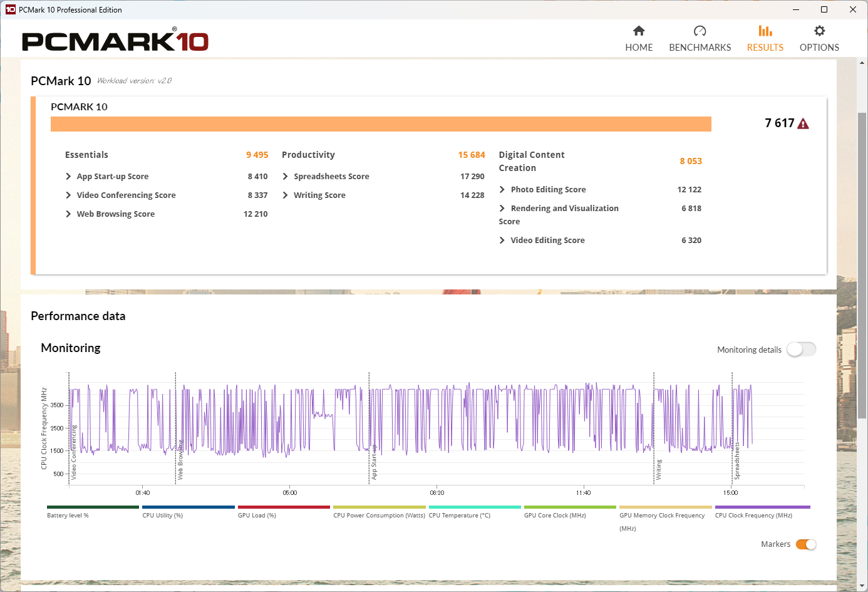Open Options via the gear icon
868x592 pixels.
point(819,31)
